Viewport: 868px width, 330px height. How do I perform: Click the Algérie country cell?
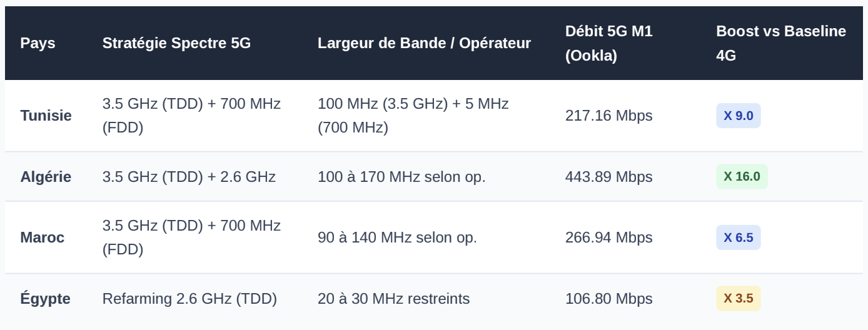46,177
